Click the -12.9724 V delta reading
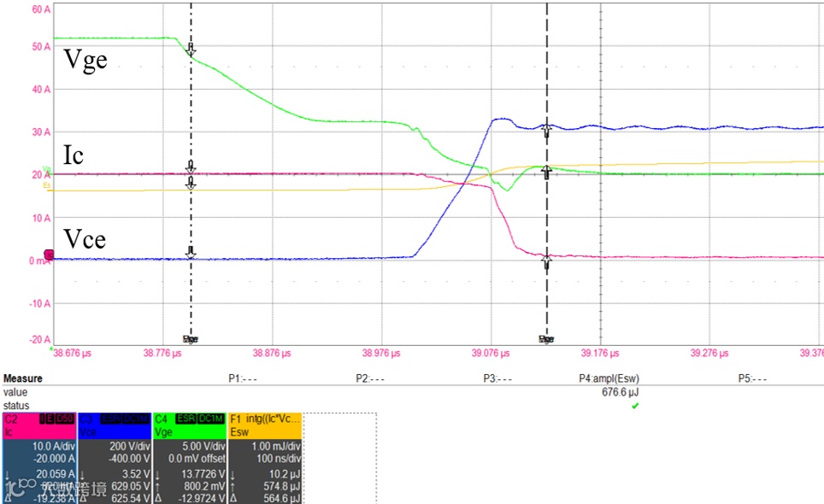 201,498
